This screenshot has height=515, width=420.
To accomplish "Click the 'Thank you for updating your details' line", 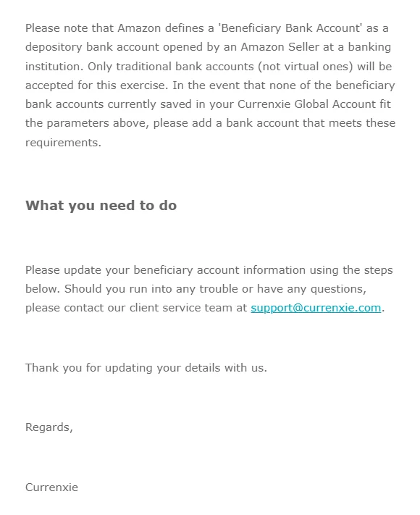I will 146,367.
